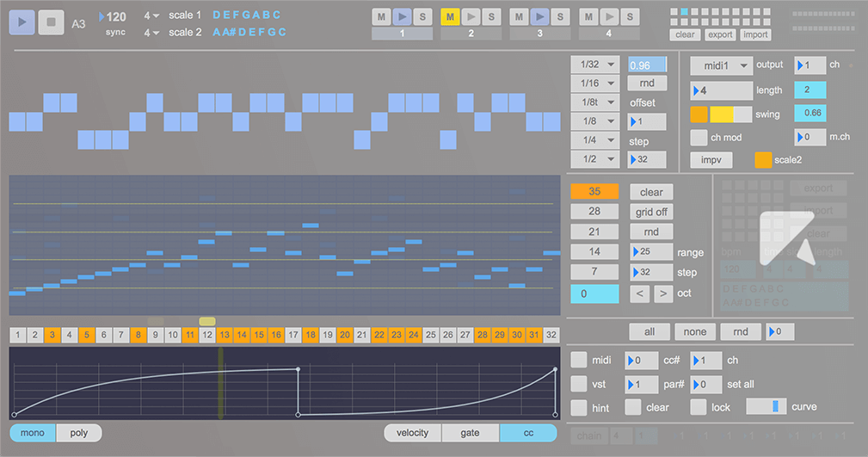The width and height of the screenshot is (868, 457).
Task: Select track tab 3
Action: pos(539,34)
